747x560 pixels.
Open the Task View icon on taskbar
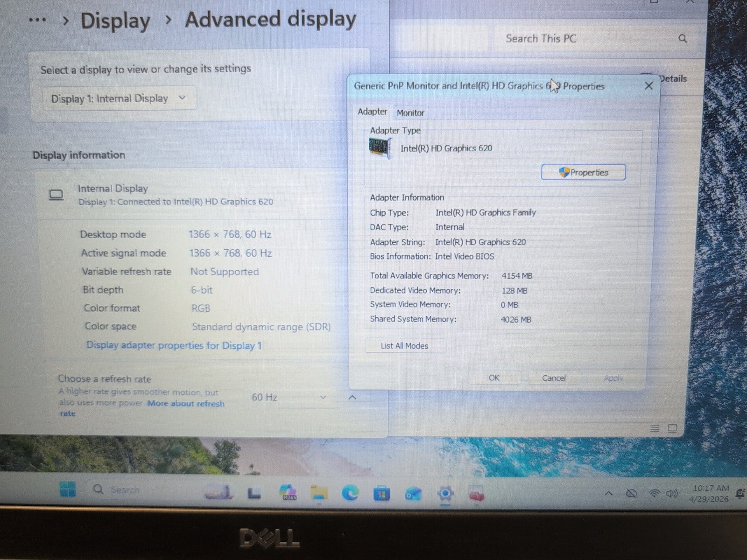click(254, 493)
